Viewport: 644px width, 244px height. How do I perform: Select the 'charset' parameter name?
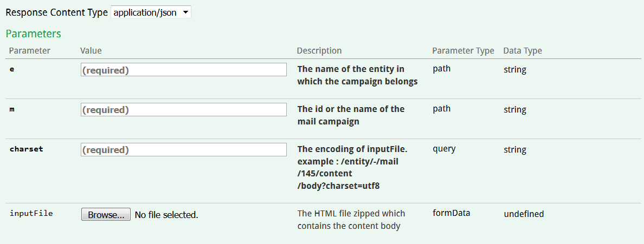pyautogui.click(x=26, y=149)
